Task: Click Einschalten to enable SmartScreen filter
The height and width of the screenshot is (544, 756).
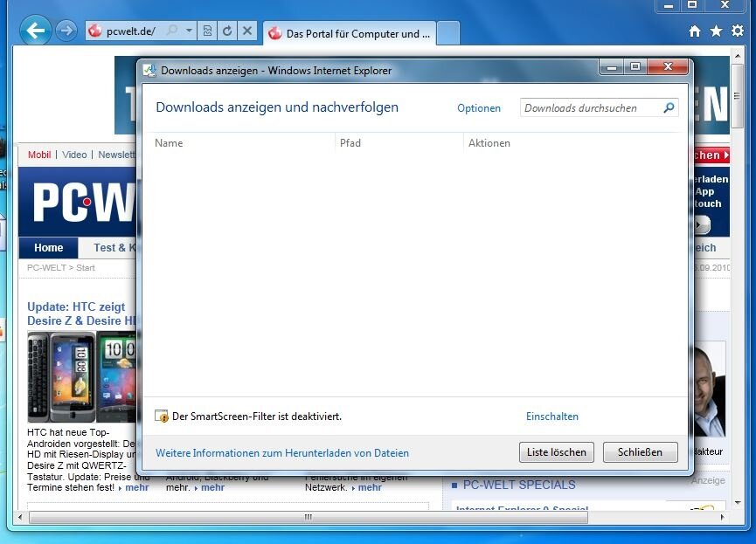Action: pyautogui.click(x=551, y=417)
